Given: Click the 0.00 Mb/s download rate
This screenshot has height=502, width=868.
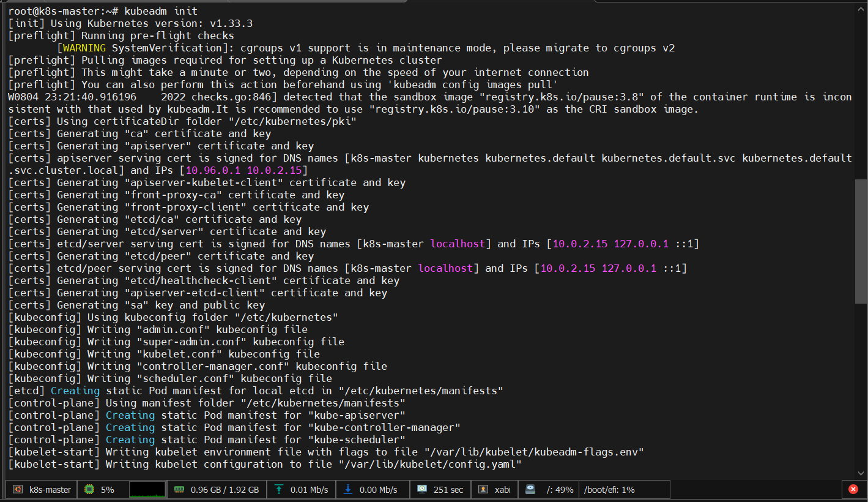Looking at the screenshot, I should [x=378, y=490].
